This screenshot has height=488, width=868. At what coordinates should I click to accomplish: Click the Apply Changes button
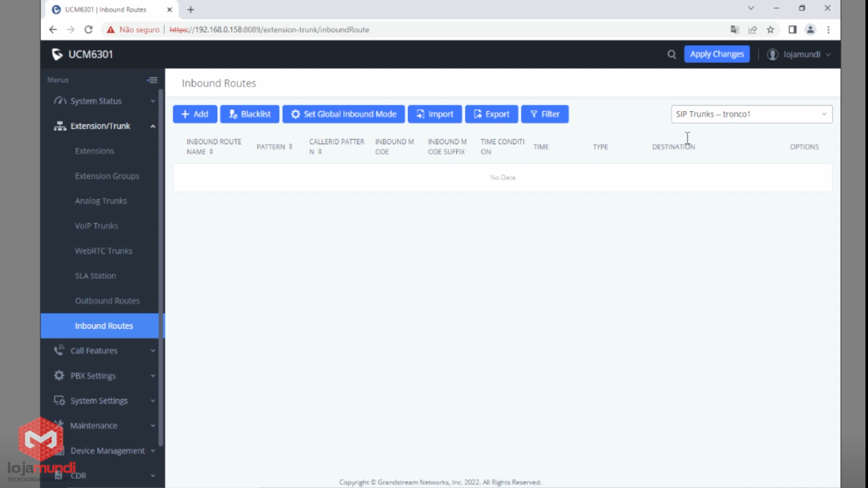click(716, 54)
